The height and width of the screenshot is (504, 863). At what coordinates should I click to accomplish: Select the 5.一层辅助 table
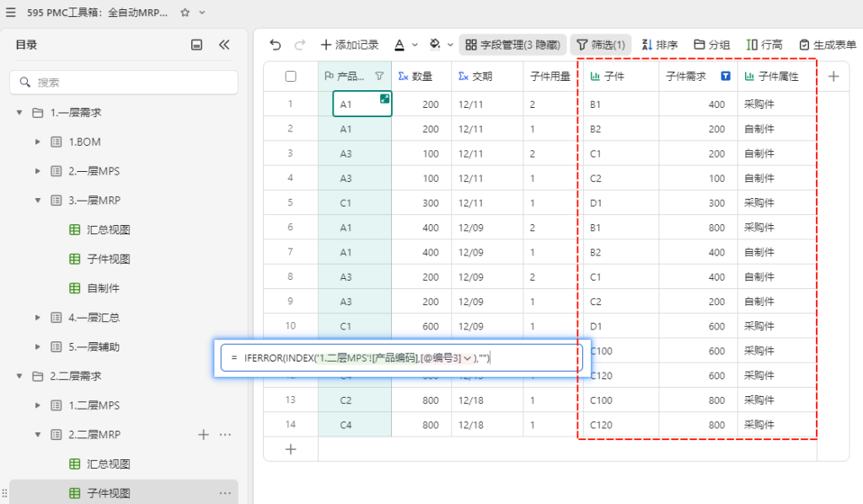tap(94, 346)
